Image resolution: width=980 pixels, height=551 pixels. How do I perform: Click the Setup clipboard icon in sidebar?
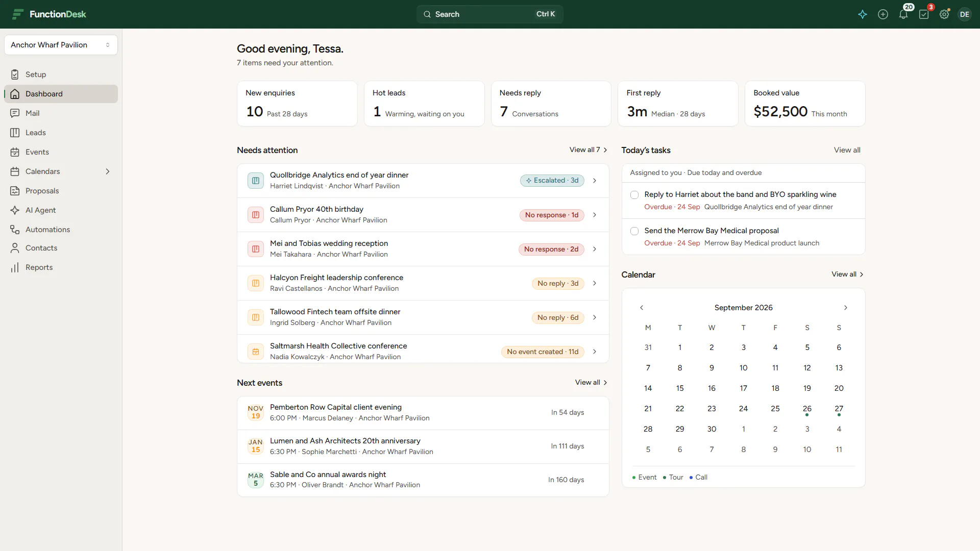[x=15, y=74]
